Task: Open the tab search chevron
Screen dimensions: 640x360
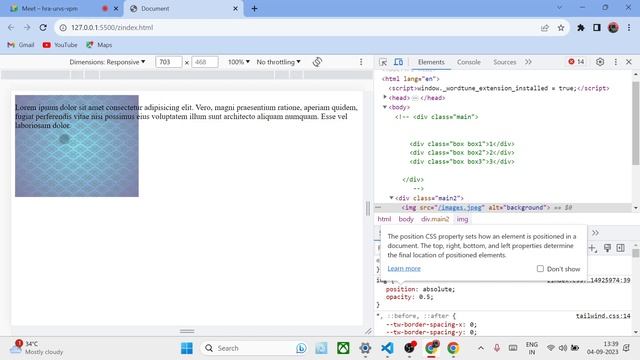Action: [x=559, y=8]
